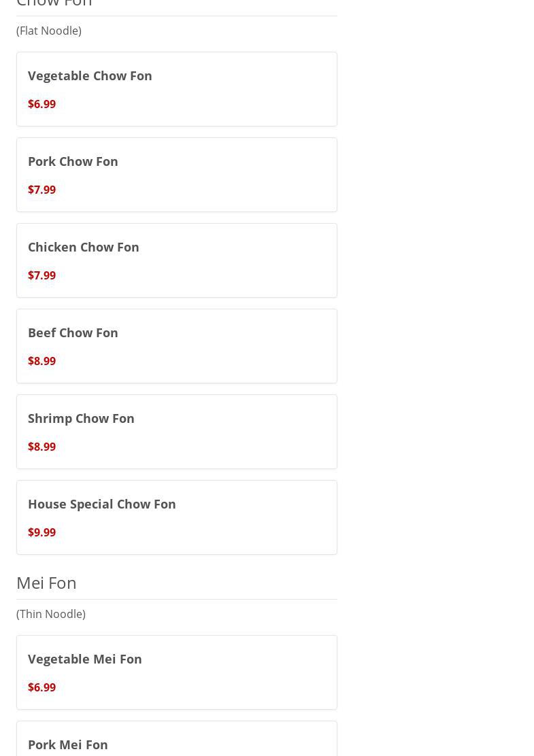Click the Mei Fon section heading
Screen dimensions: 534x756
[46, 583]
